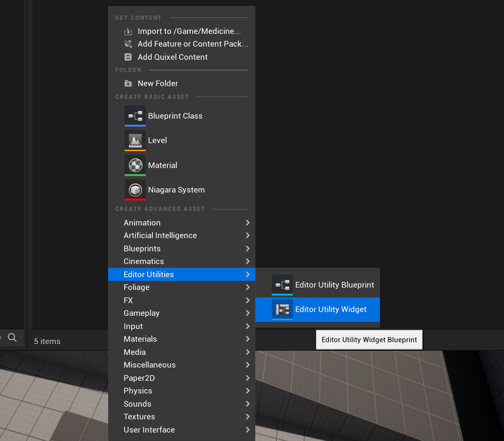504x441 pixels.
Task: Create an Editor Utility Blueprint
Action: tap(317, 285)
